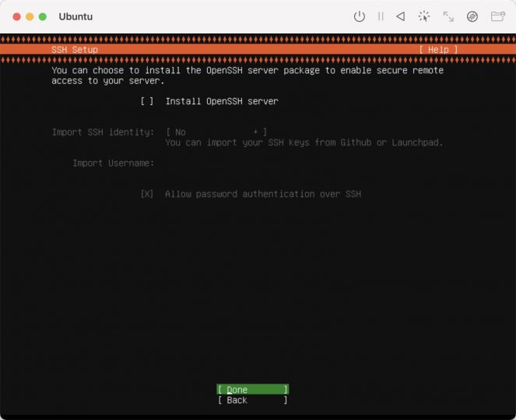Click the resize display arrows icon

[x=448, y=16]
